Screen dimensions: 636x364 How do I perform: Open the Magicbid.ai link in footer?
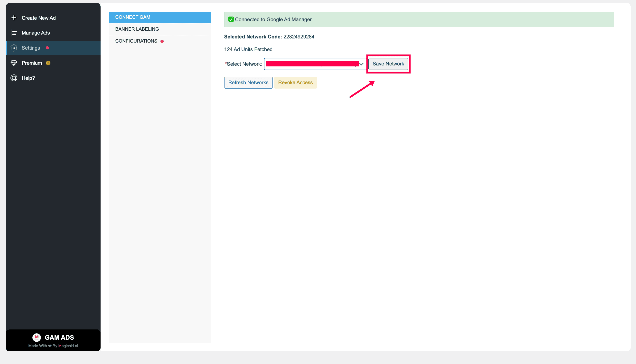coord(68,346)
